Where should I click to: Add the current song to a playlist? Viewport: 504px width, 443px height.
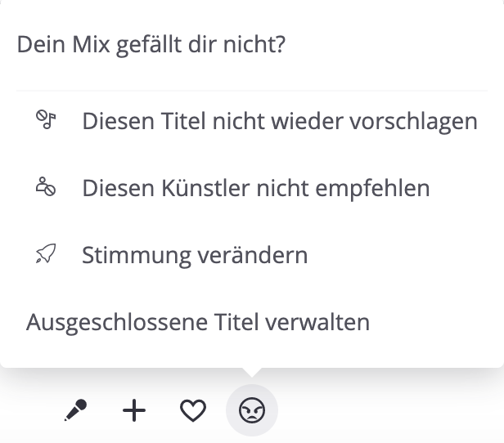point(134,410)
